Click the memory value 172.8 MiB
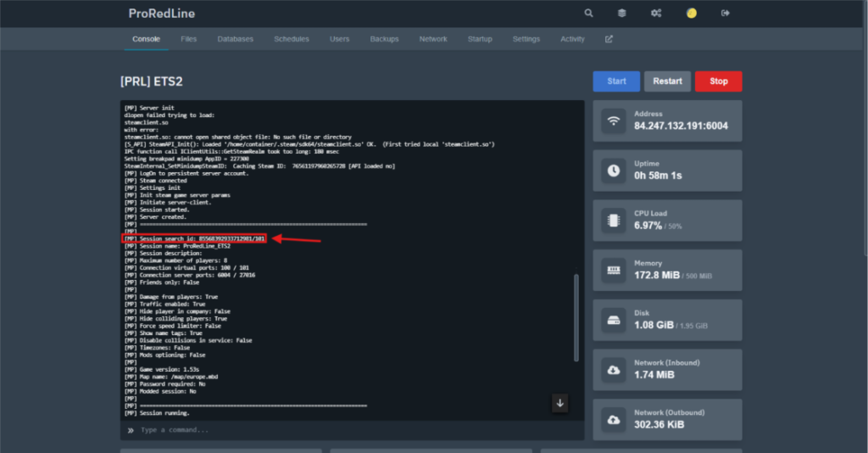This screenshot has width=868, height=453. [x=657, y=275]
